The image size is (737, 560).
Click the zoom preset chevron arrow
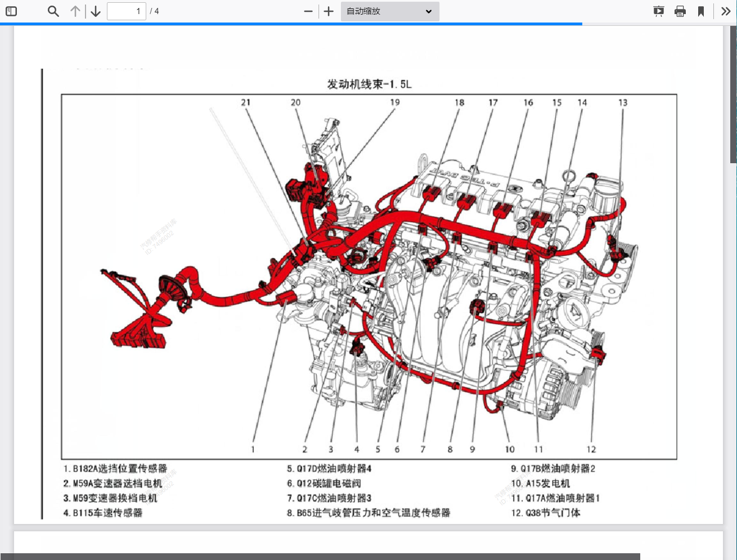(429, 11)
